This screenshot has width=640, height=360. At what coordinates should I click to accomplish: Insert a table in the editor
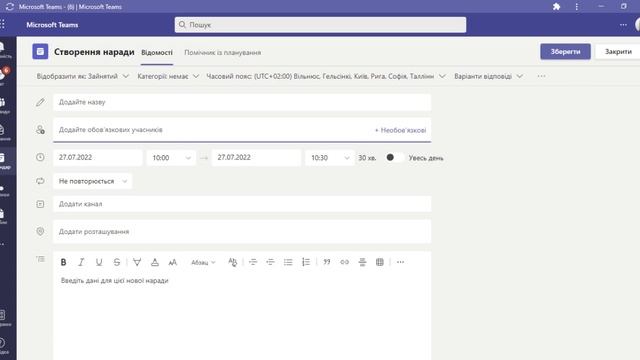pos(380,262)
